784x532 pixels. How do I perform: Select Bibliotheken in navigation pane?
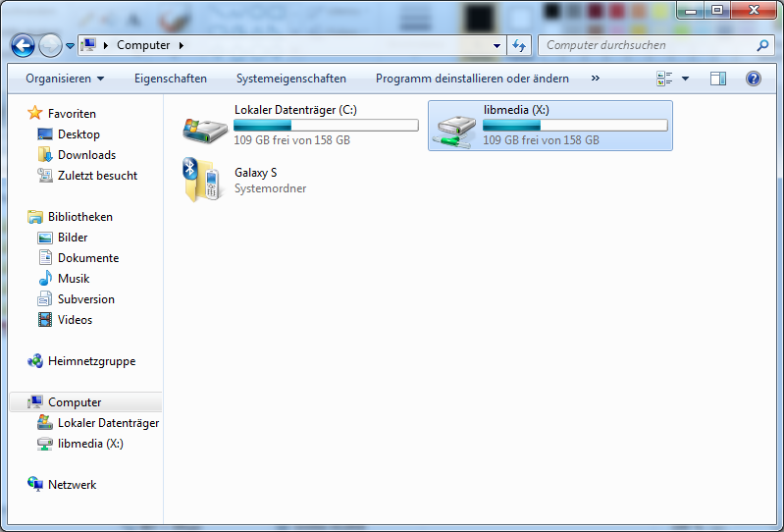(x=80, y=217)
